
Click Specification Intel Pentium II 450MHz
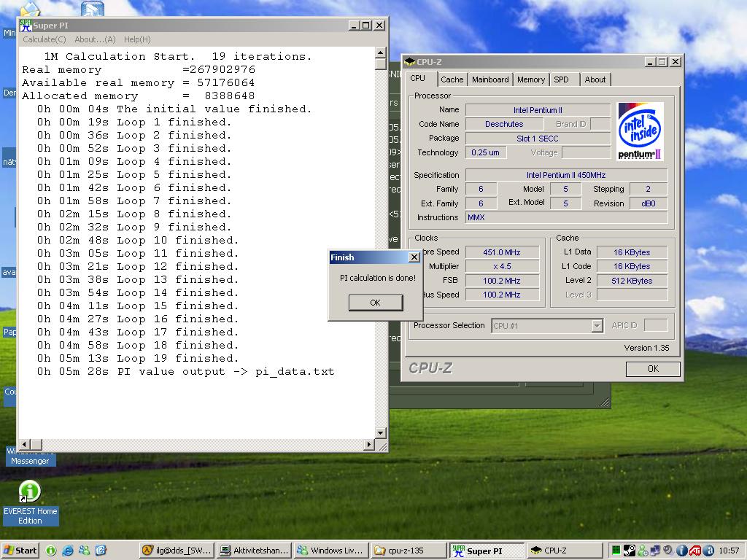pyautogui.click(x=566, y=175)
